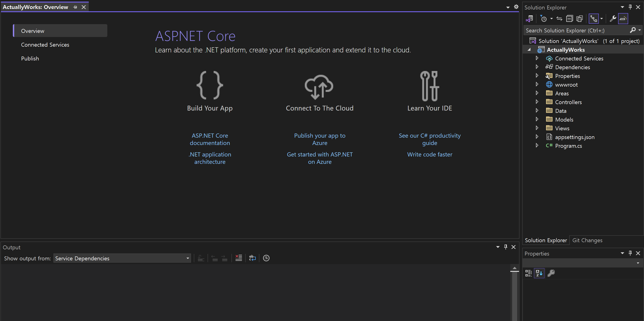Viewport: 644px width, 321px height.
Task: Open Solution Explorer Properties wrench icon
Action: (x=613, y=19)
